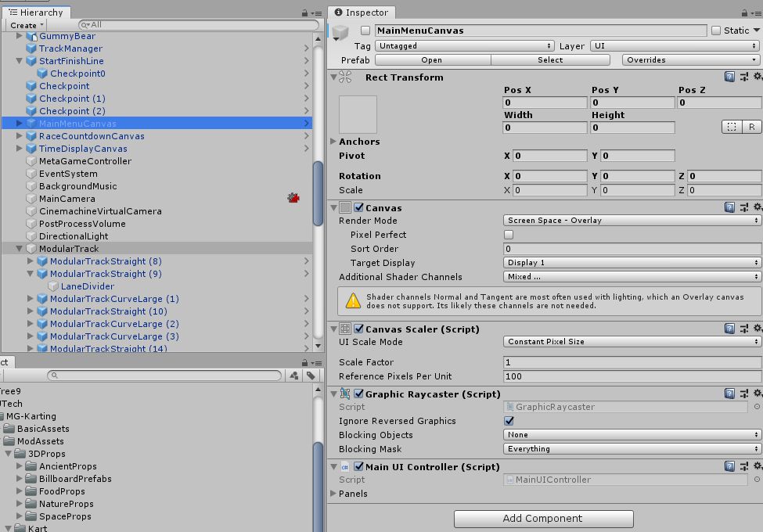Click the Add Component button

pos(543,519)
